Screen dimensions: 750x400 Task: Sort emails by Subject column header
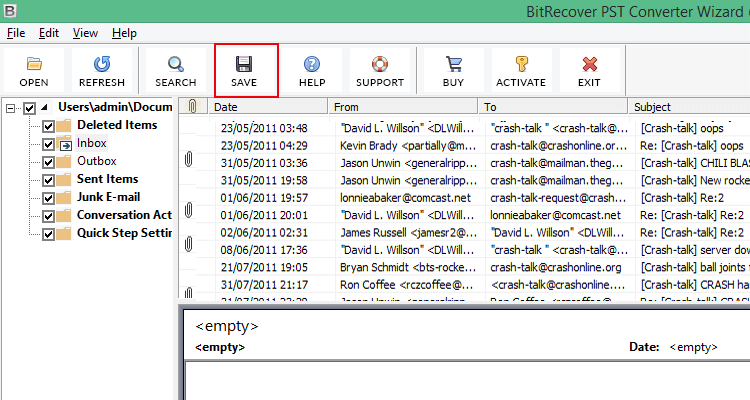pos(689,106)
